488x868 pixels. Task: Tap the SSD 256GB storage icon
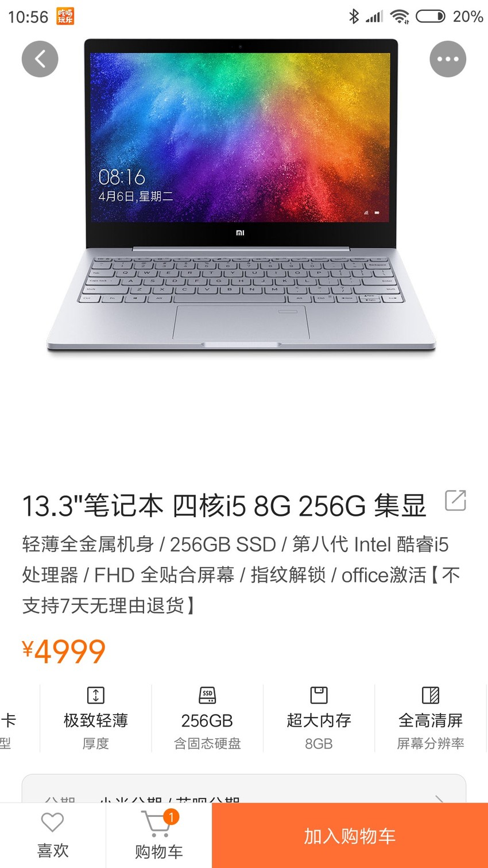click(x=207, y=695)
